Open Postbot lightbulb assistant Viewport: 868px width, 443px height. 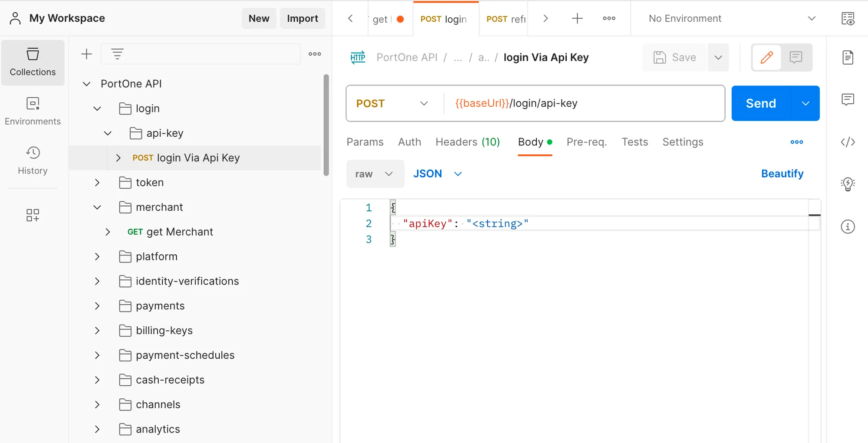848,184
